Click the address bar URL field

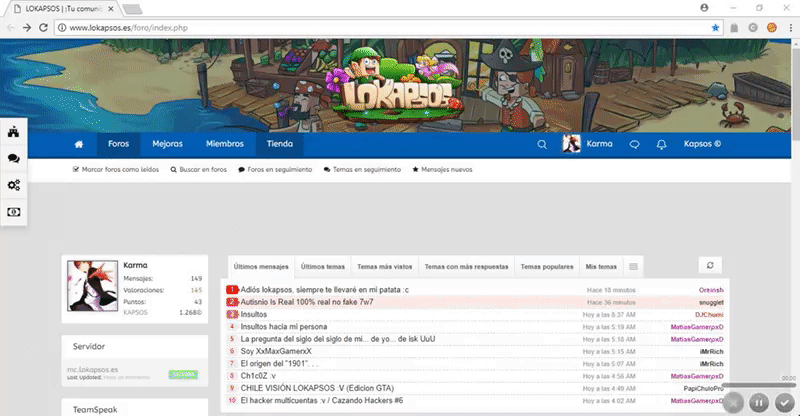tap(380, 27)
